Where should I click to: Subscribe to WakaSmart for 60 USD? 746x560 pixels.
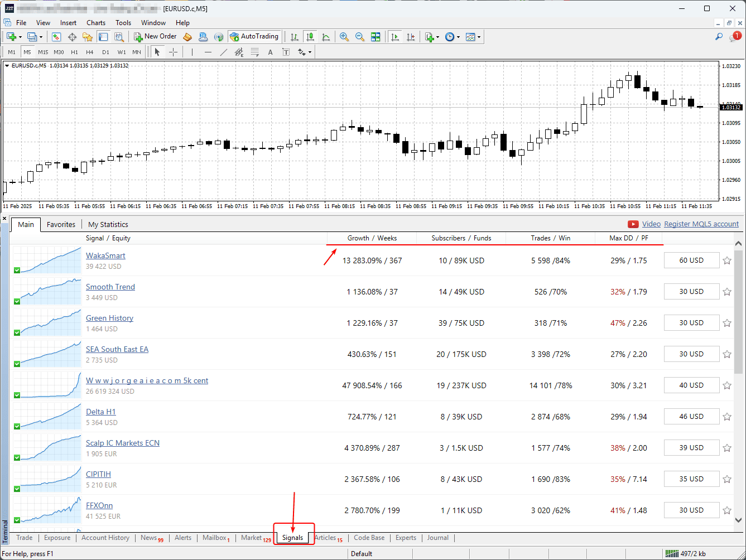pyautogui.click(x=691, y=260)
